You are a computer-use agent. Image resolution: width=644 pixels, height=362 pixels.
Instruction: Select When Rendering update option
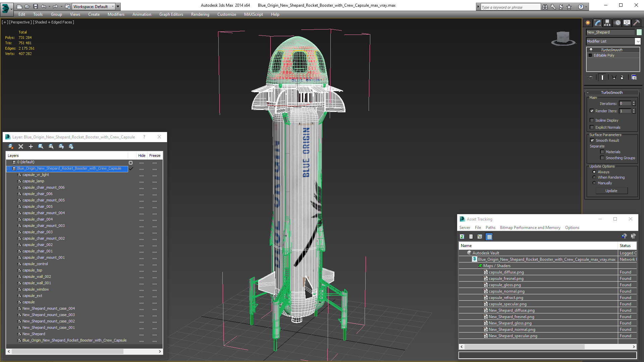pos(594,177)
